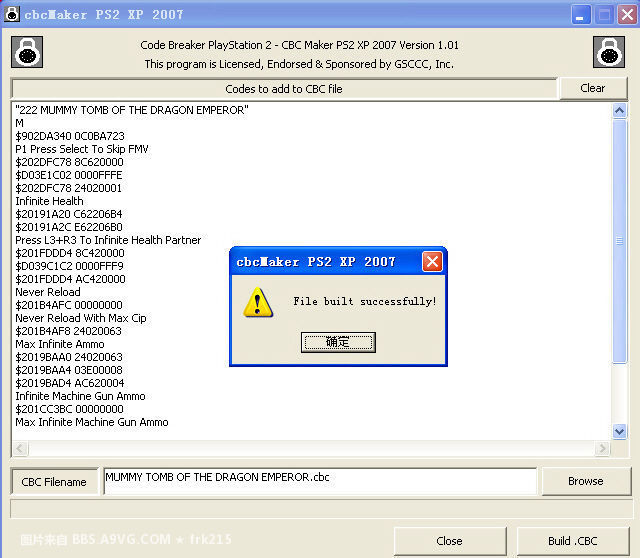Click the vertical scrollbar thumb
The height and width of the screenshot is (558, 640).
(619, 241)
